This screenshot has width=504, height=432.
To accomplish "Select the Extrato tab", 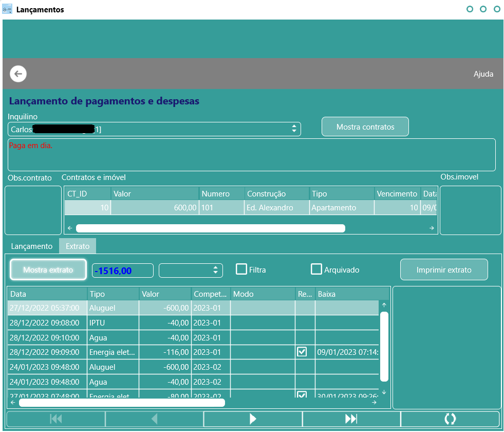I will point(78,246).
